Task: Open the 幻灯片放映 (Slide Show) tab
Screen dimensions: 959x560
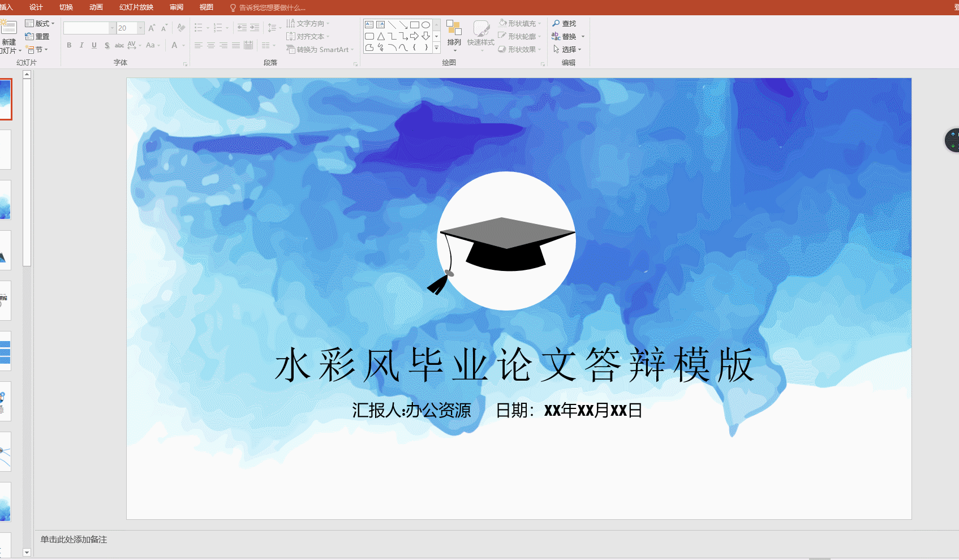Action: coord(135,7)
